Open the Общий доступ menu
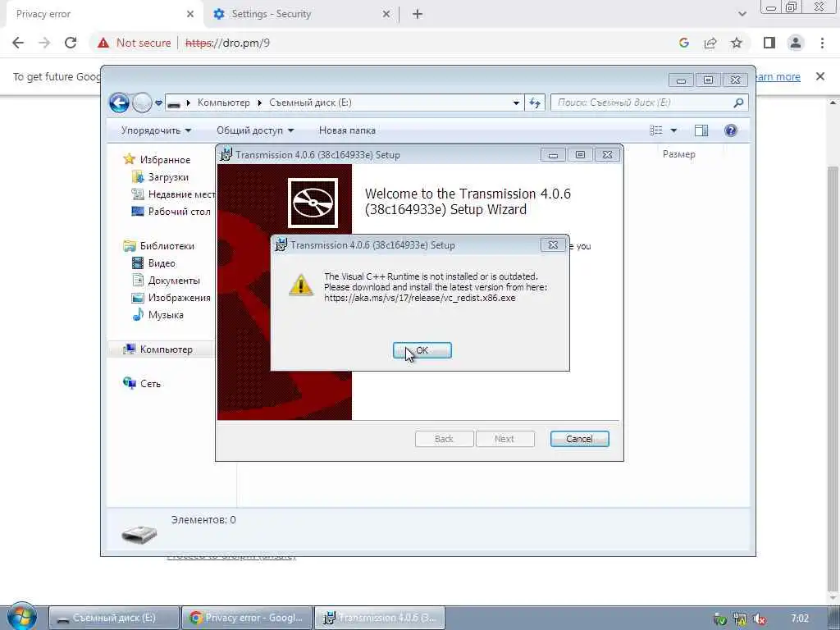840x630 pixels. [255, 130]
